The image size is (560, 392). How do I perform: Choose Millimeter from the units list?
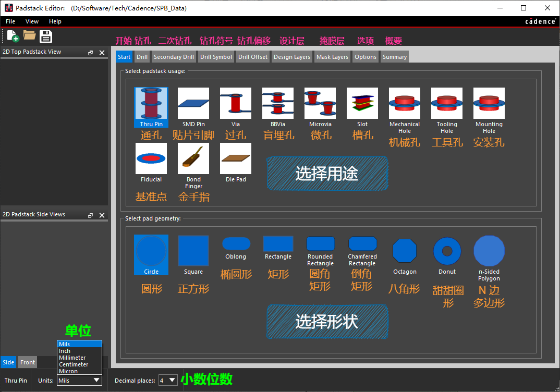[72, 358]
